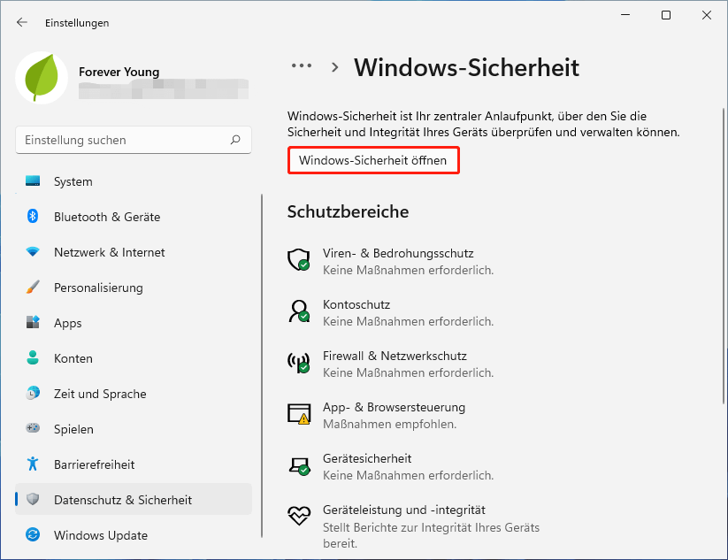The image size is (728, 560).
Task: Click the Konten person icon
Action: pos(33,357)
